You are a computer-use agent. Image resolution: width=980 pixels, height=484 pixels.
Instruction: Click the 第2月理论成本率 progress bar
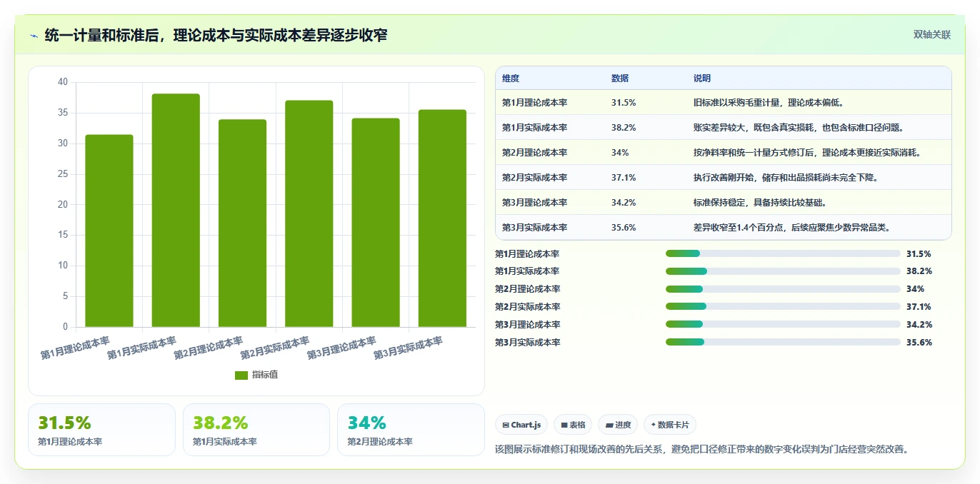(x=783, y=289)
